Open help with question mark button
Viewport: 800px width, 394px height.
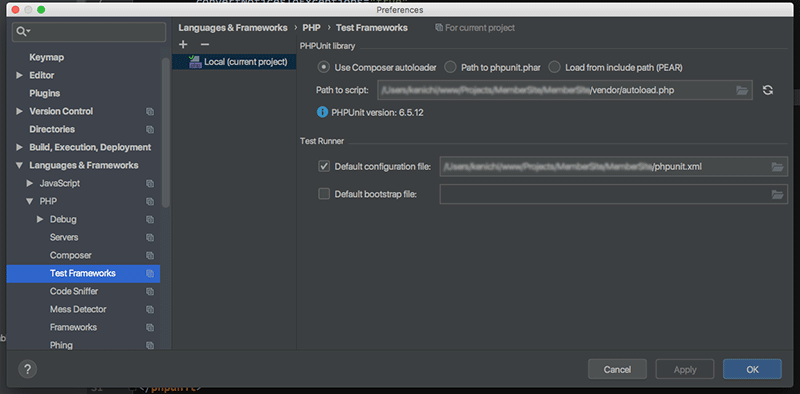(28, 369)
